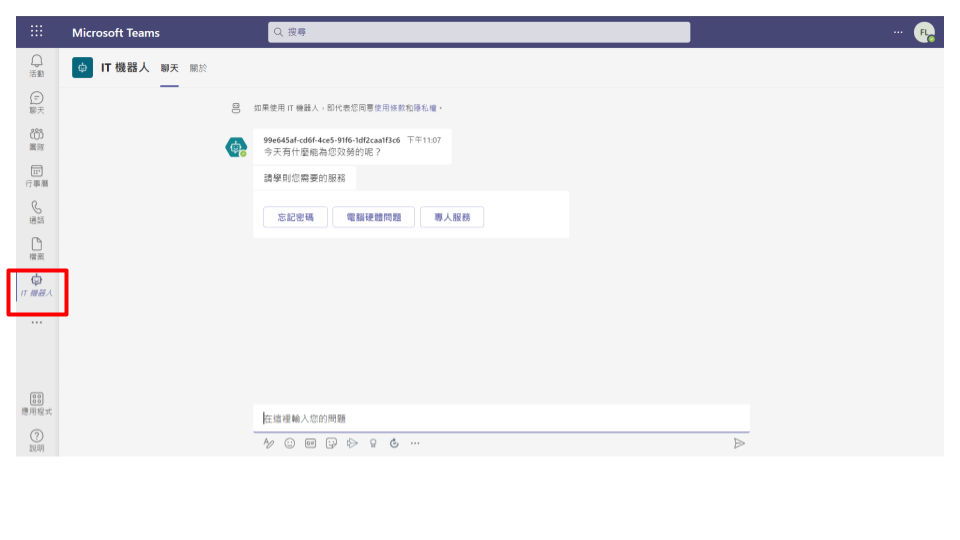Click the Microsoft Teams title text
960x540 pixels.
point(116,33)
